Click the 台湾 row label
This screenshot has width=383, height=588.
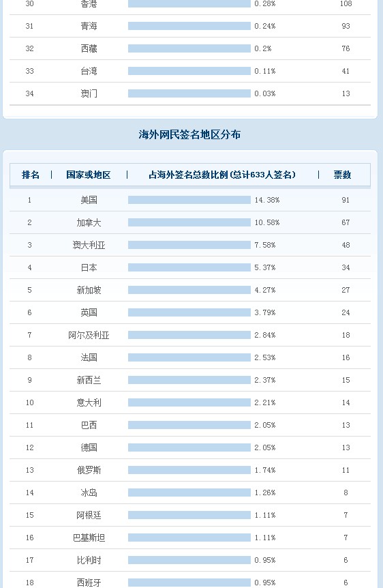coord(89,71)
